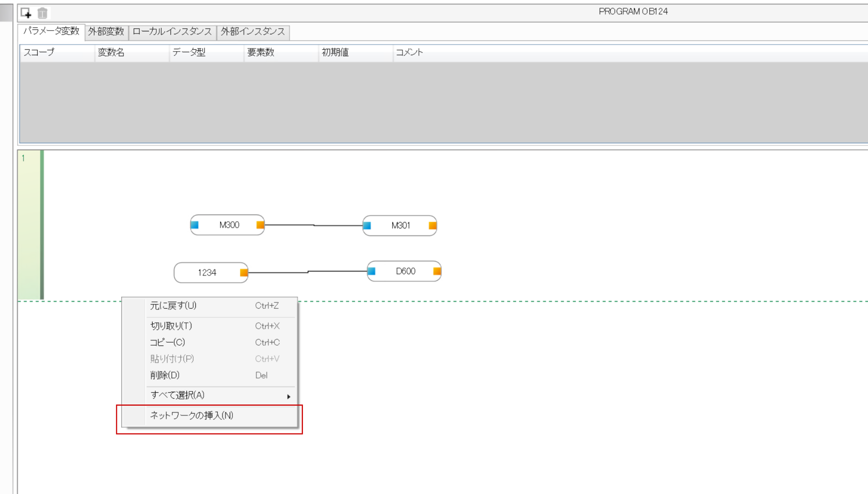Expand the すべて選択(A) submenu arrow
The width and height of the screenshot is (868, 494).
tap(289, 396)
